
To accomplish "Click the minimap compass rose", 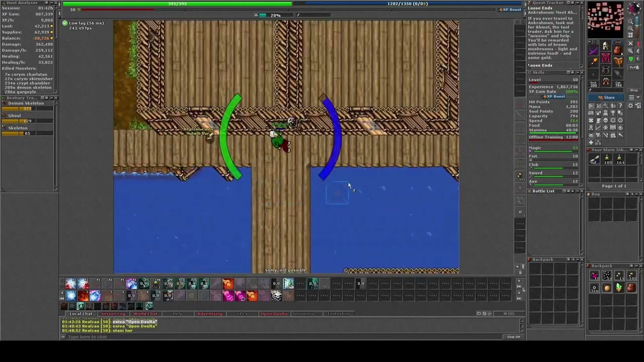I will click(635, 9).
